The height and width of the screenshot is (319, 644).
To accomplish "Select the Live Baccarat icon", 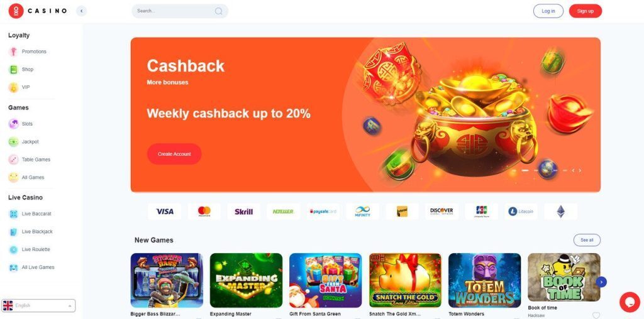I will click(x=14, y=214).
